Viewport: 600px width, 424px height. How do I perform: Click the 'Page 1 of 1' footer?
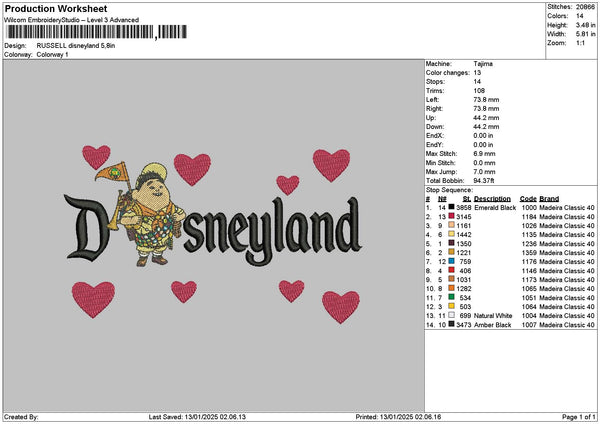(x=579, y=417)
